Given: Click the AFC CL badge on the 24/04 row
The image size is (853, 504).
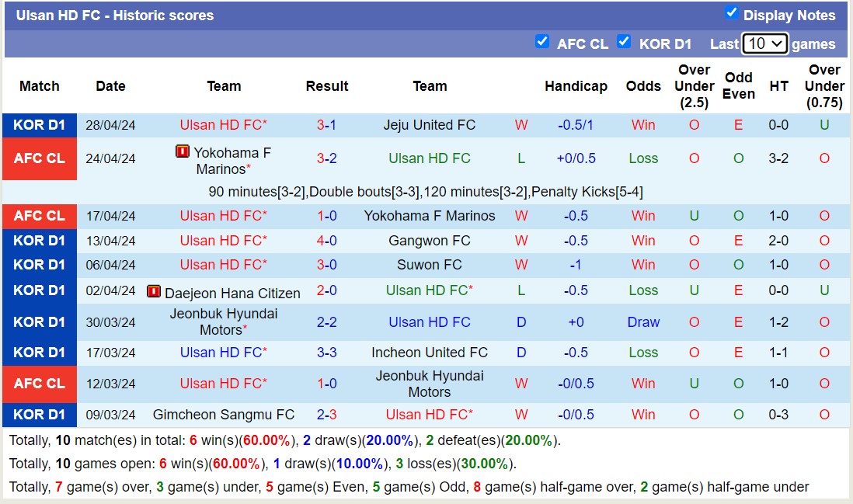Looking at the screenshot, I should [x=40, y=158].
